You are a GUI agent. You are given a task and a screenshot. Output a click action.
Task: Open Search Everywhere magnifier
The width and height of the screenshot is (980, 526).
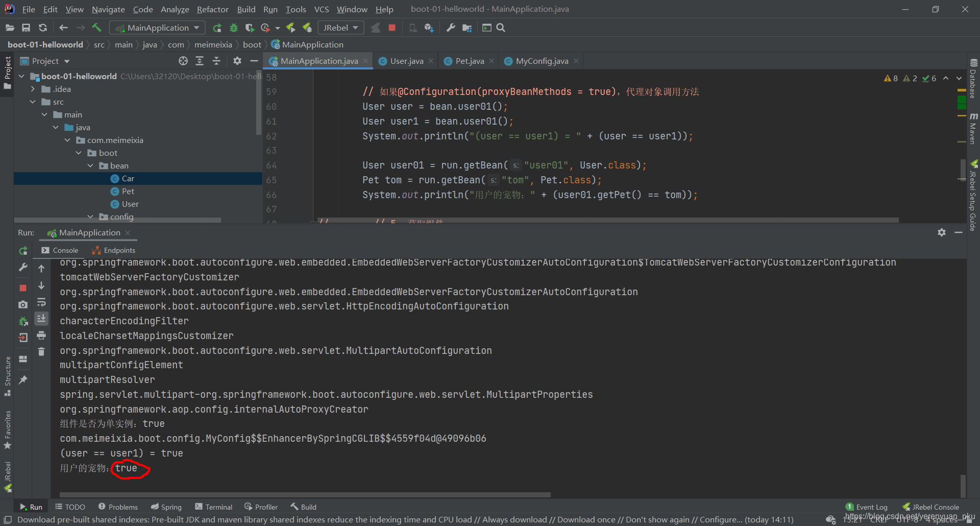pyautogui.click(x=501, y=28)
